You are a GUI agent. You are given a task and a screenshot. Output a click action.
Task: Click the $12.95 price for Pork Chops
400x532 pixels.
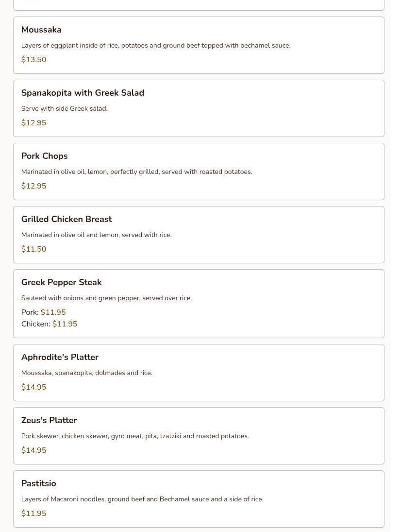point(34,186)
